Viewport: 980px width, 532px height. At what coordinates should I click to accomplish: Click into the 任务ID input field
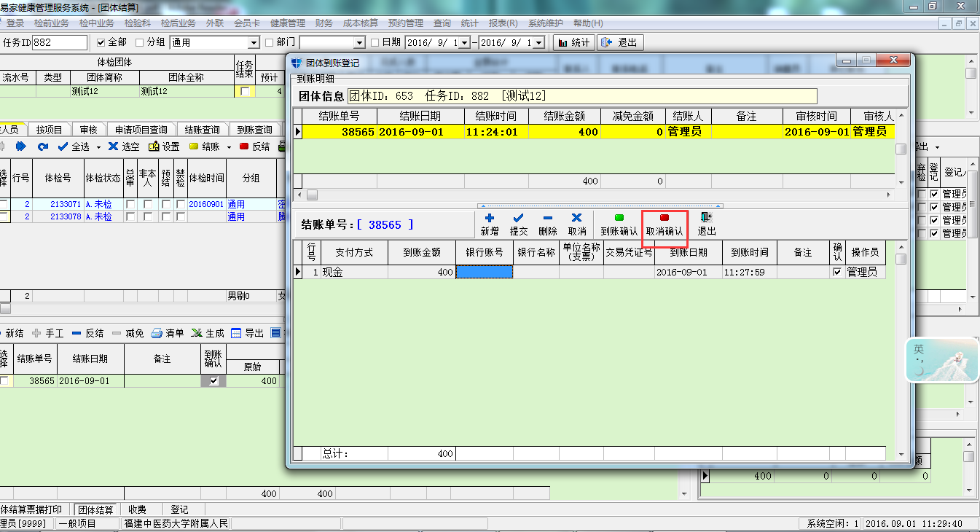[x=60, y=42]
